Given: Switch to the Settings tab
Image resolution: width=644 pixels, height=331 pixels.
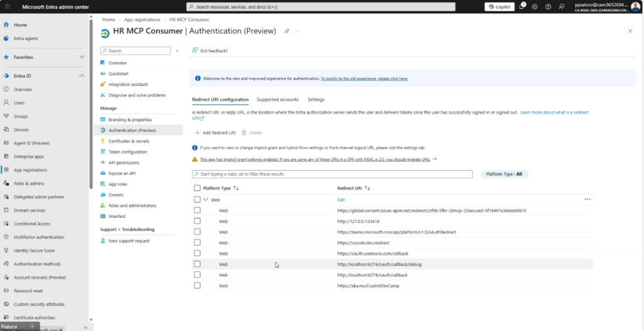Looking at the screenshot, I should (x=316, y=100).
